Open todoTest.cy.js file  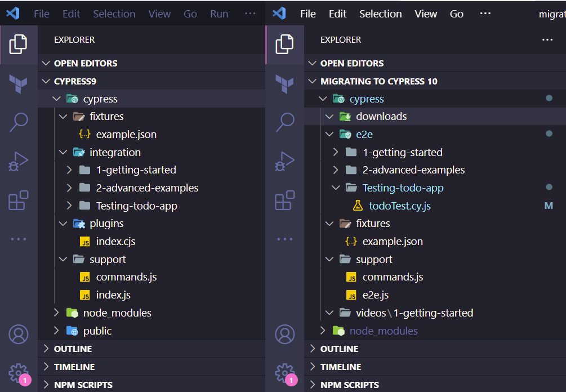(399, 206)
